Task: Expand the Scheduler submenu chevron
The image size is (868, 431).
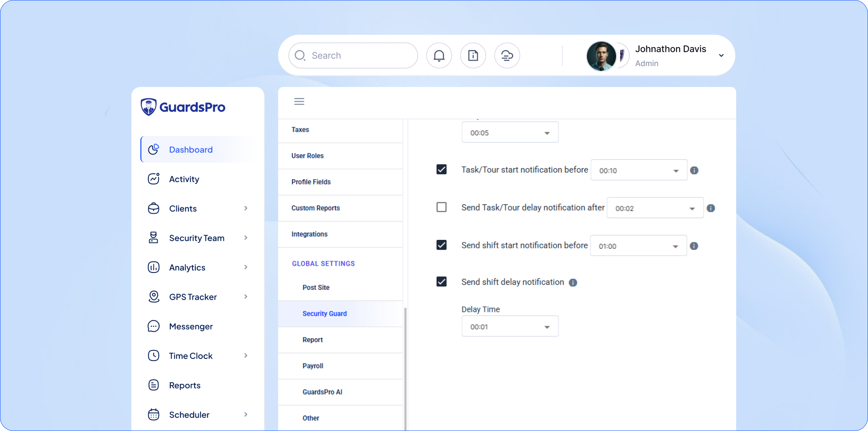Action: click(246, 414)
